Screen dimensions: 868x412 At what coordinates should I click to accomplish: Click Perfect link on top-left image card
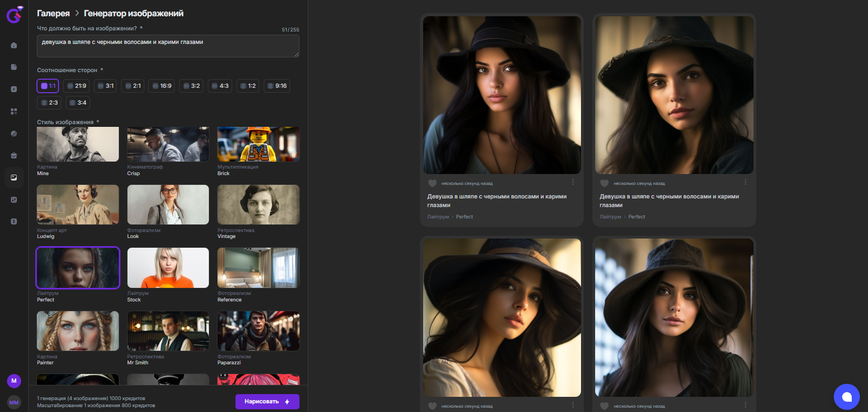click(x=464, y=217)
